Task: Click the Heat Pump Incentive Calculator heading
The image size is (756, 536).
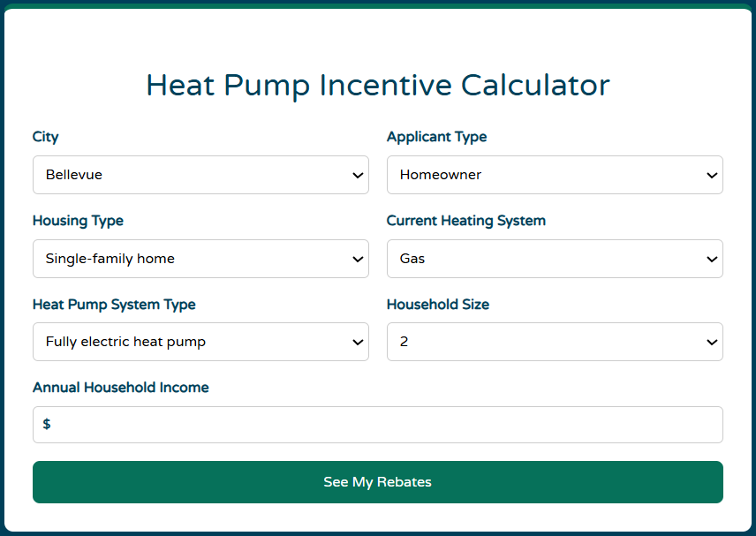Action: 378,86
